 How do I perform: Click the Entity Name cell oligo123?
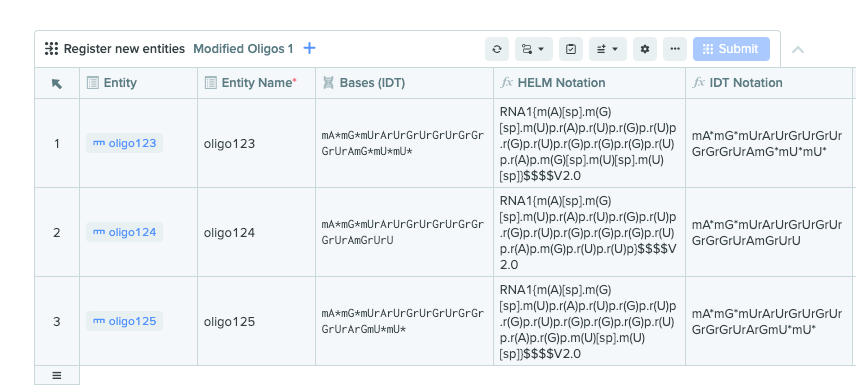click(x=256, y=143)
